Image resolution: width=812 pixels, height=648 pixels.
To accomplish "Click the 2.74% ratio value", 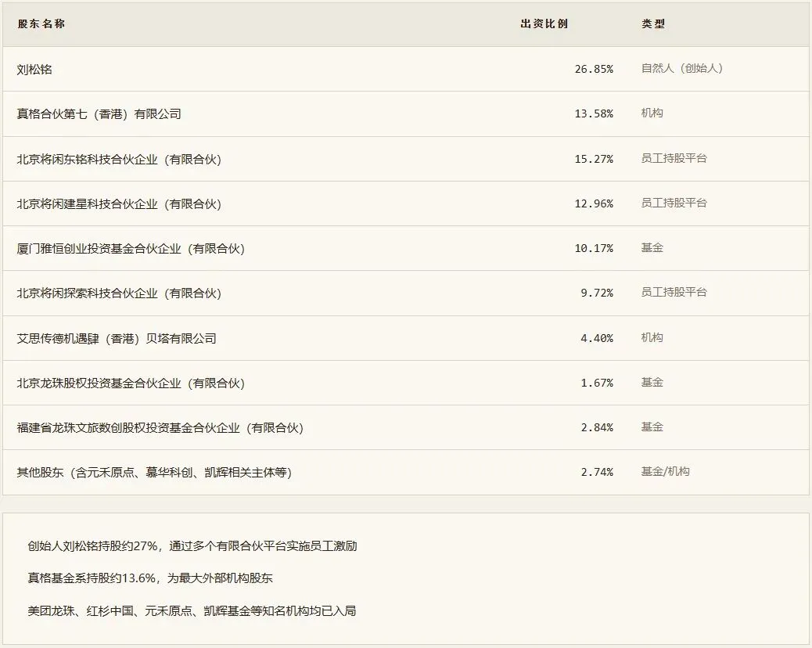I will click(x=597, y=472).
